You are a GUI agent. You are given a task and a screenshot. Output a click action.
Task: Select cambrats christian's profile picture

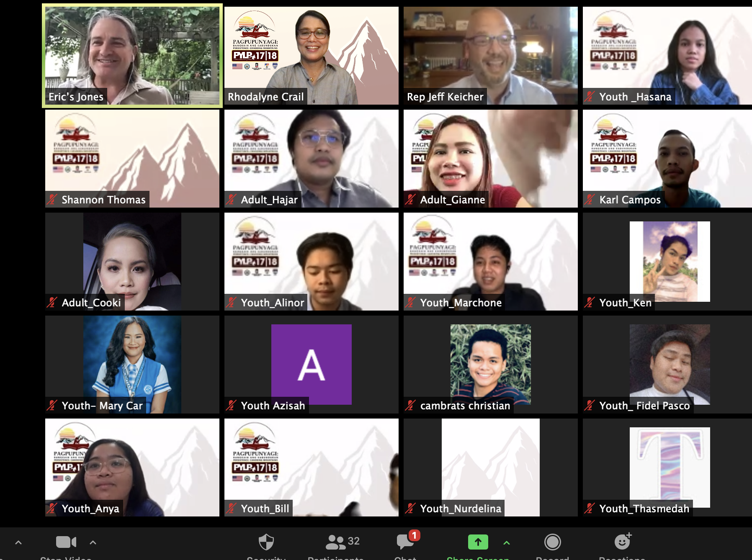(490, 360)
